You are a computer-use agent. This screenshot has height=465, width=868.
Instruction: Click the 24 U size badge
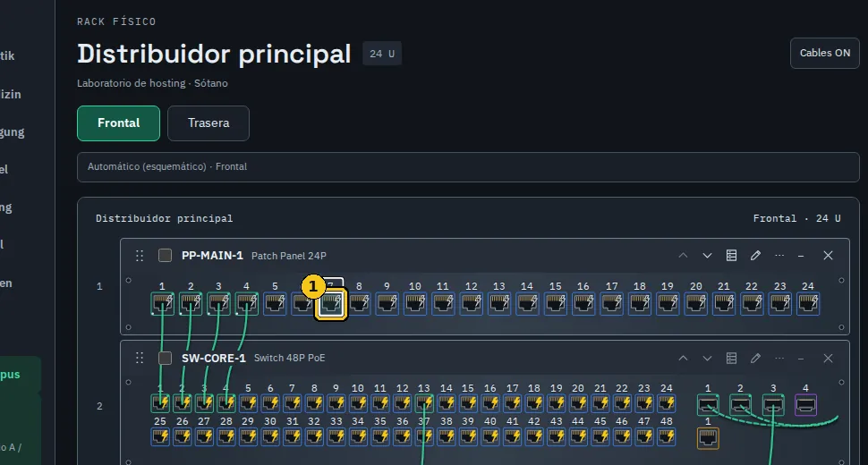point(382,54)
